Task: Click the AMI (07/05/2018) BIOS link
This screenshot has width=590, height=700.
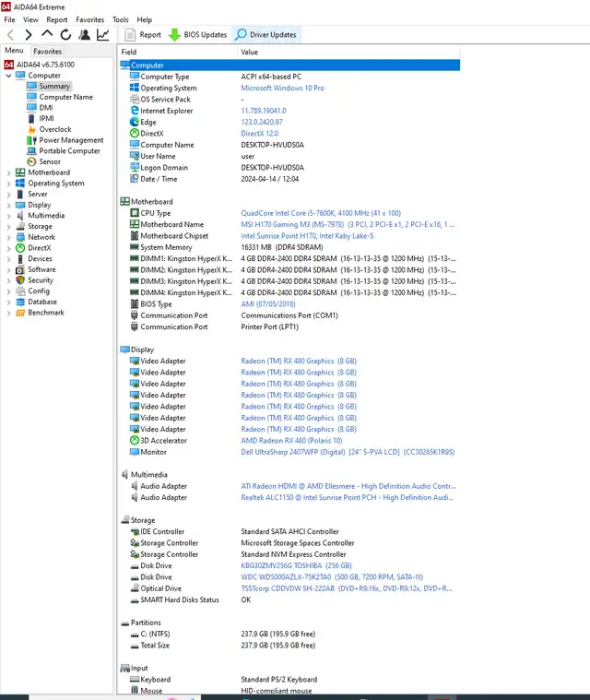Action: point(267,304)
